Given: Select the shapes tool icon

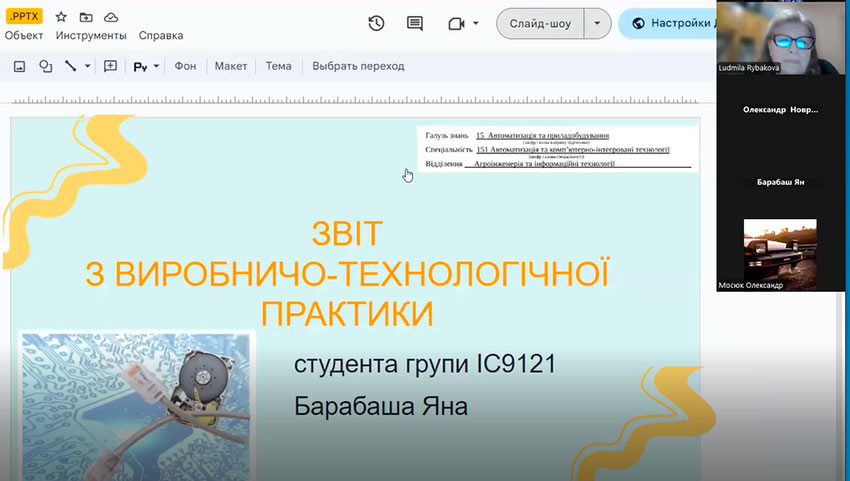Looking at the screenshot, I should [45, 67].
